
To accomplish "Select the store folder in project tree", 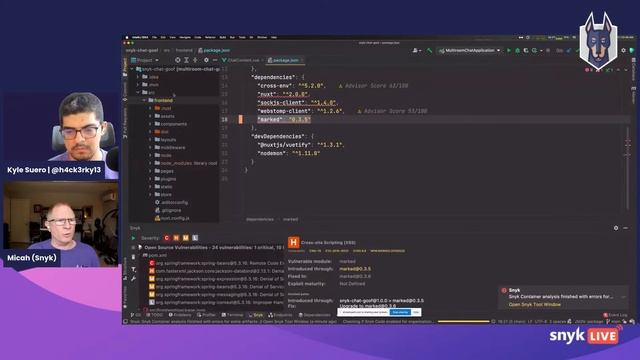I will pyautogui.click(x=163, y=194).
